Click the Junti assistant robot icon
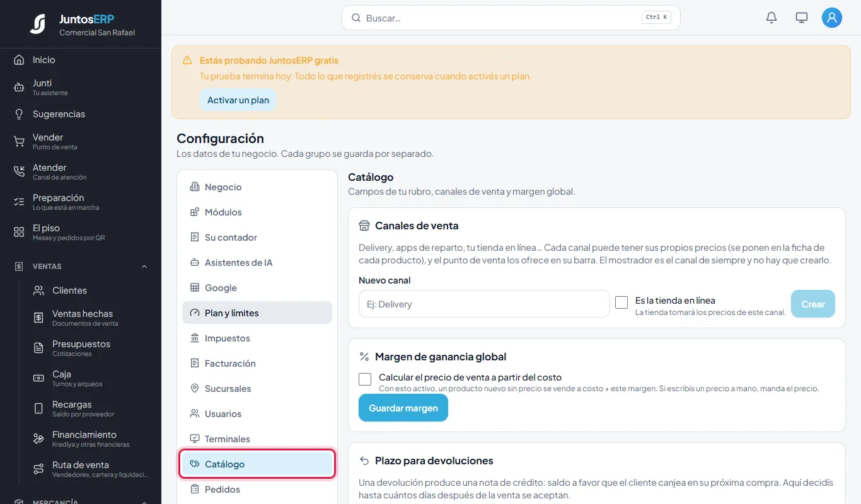861x504 pixels. point(19,88)
